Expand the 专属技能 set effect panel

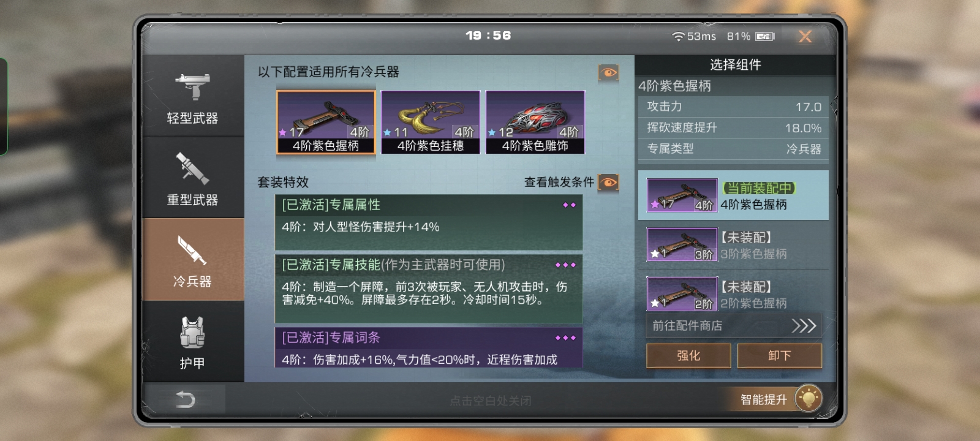[x=429, y=289]
